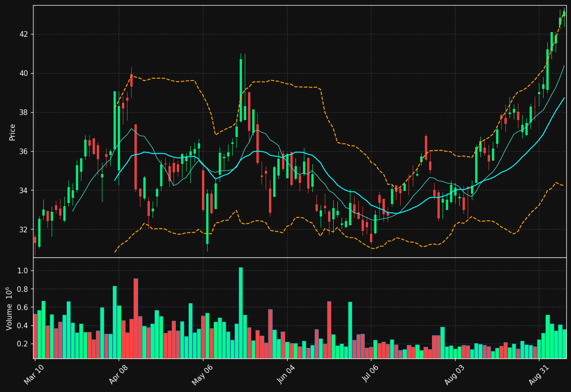The width and height of the screenshot is (571, 392).
Task: Click the "Volume" y-axis label
Action: tap(9, 308)
